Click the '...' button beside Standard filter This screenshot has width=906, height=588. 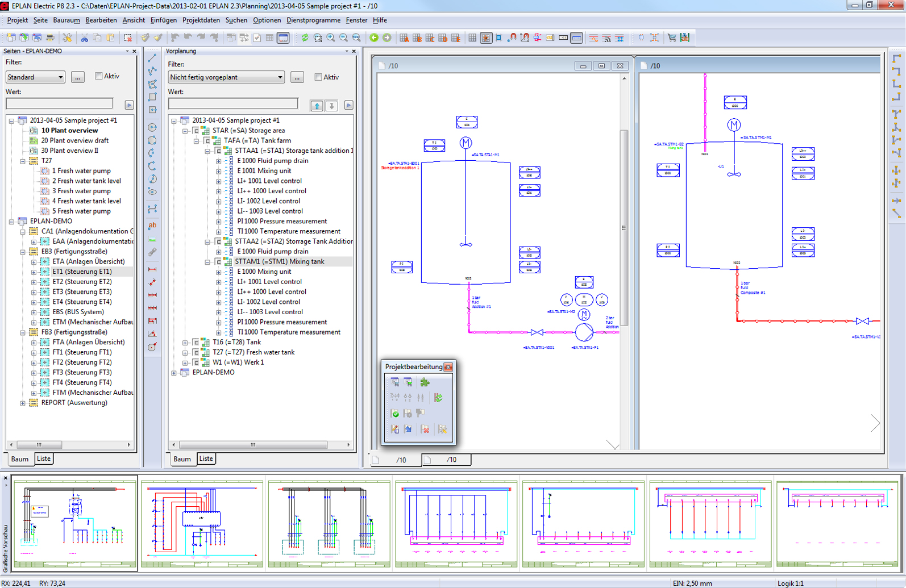pos(77,77)
